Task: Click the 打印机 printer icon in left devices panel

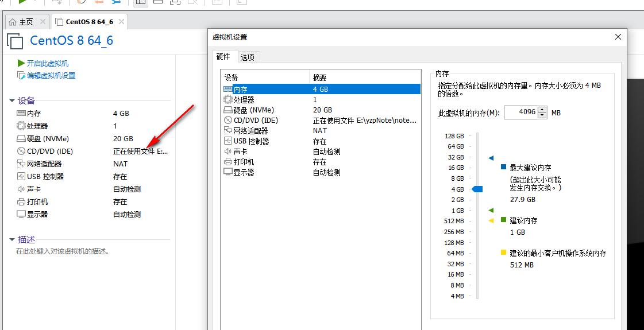Action: (x=21, y=202)
